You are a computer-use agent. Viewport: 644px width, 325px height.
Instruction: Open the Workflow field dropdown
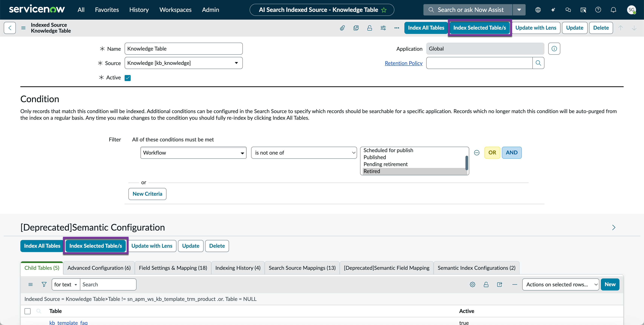(193, 153)
